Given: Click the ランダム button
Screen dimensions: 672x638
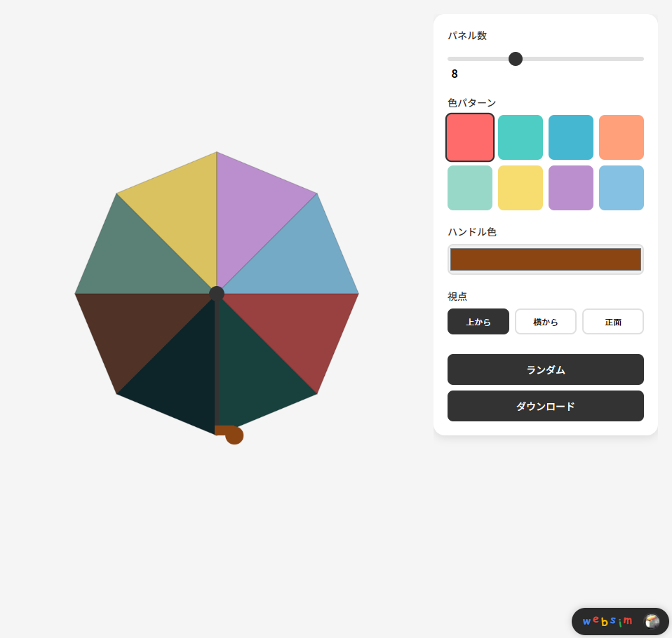Looking at the screenshot, I should click(x=546, y=369).
